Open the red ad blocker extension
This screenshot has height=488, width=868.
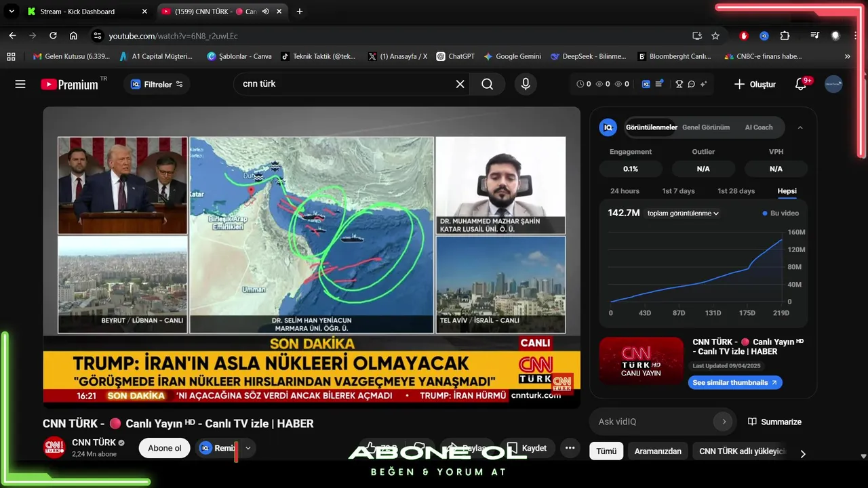[744, 35]
